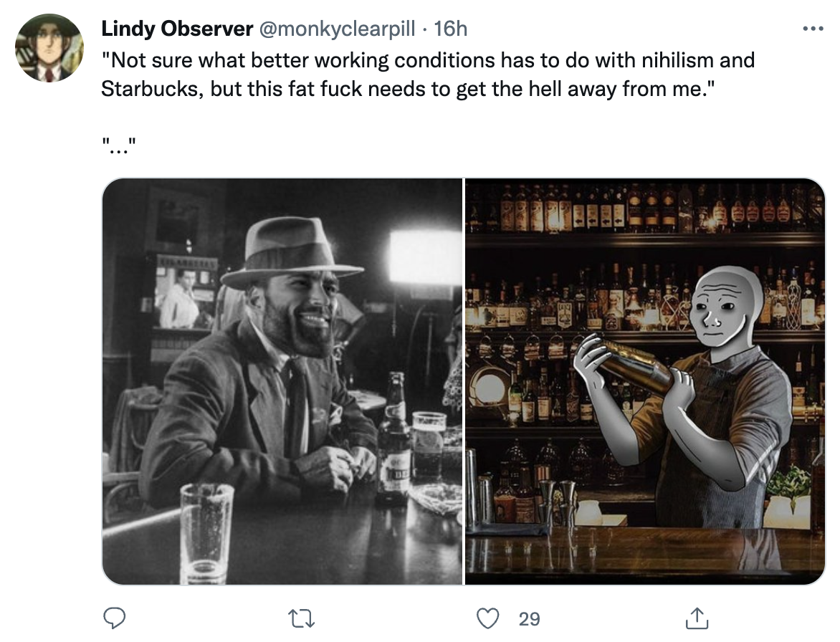Viewport: 840px width, 642px height.
Task: Open the share upload arrow icon
Action: (697, 618)
